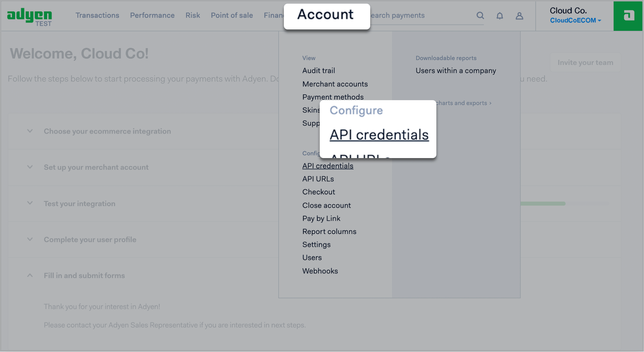Open Users within a company report
Image resolution: width=644 pixels, height=352 pixels.
(x=455, y=70)
